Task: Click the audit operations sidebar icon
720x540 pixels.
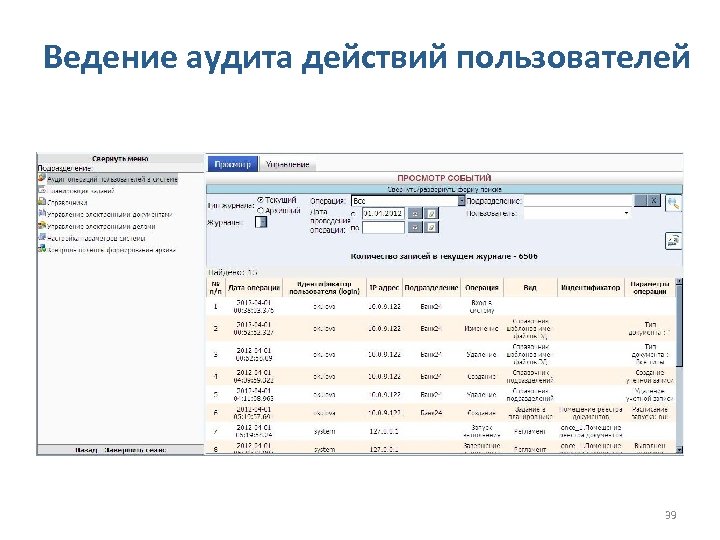Action: 42,178
